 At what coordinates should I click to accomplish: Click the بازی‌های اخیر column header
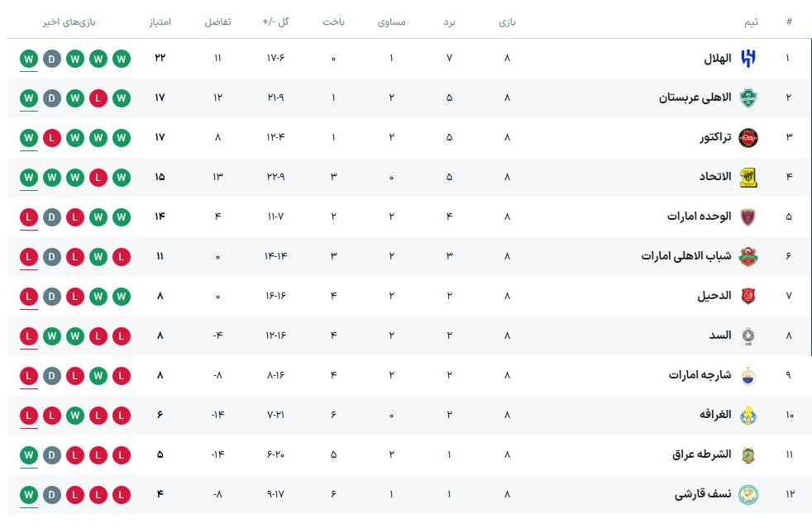tap(70, 22)
